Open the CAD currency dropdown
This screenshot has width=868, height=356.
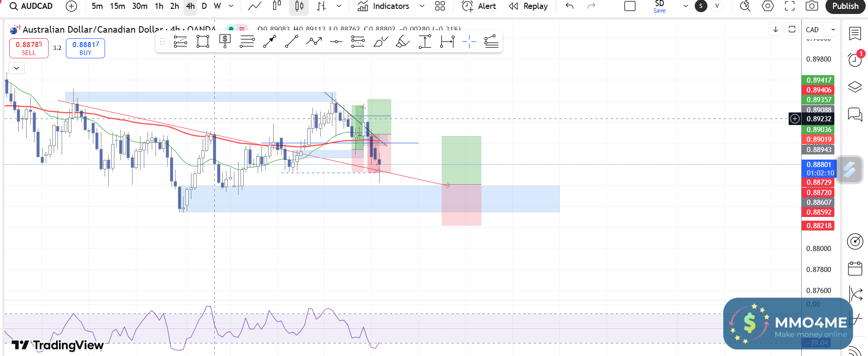(821, 29)
